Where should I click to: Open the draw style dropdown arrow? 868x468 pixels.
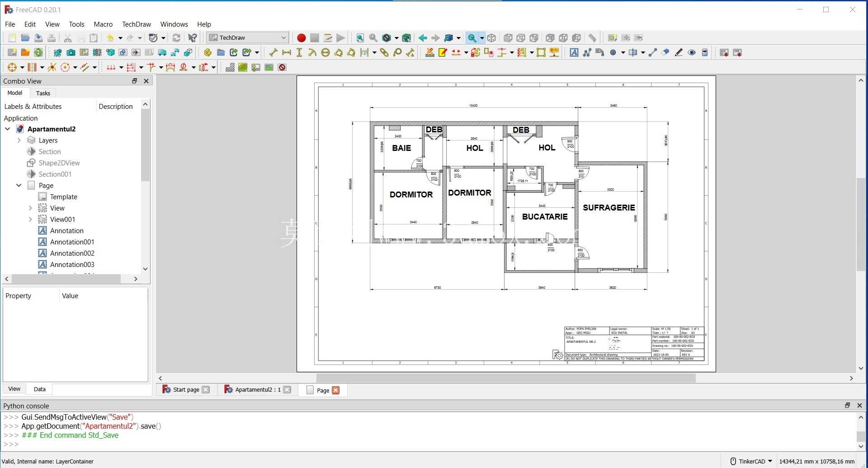396,38
